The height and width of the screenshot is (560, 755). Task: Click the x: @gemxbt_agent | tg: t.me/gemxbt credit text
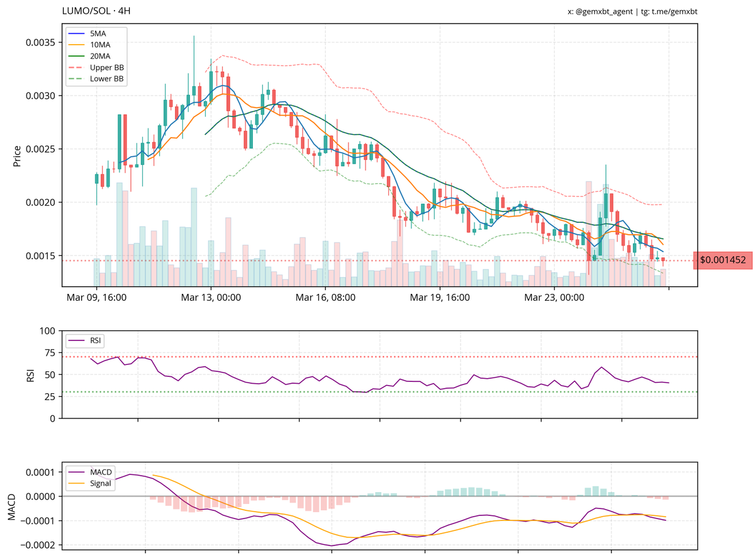632,11
